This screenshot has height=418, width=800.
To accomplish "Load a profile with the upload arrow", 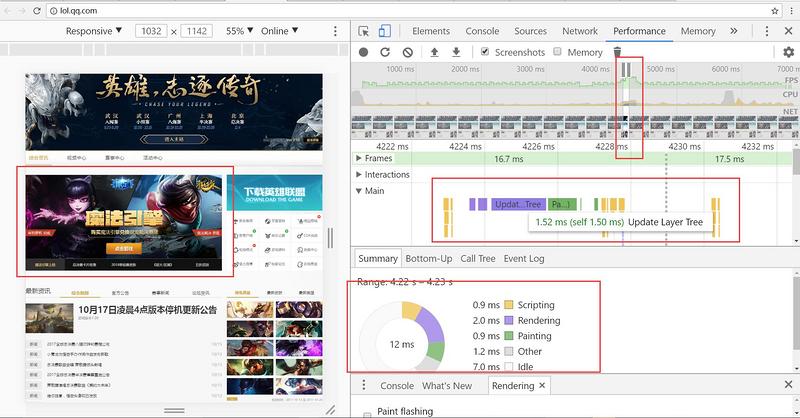I will tap(434, 52).
